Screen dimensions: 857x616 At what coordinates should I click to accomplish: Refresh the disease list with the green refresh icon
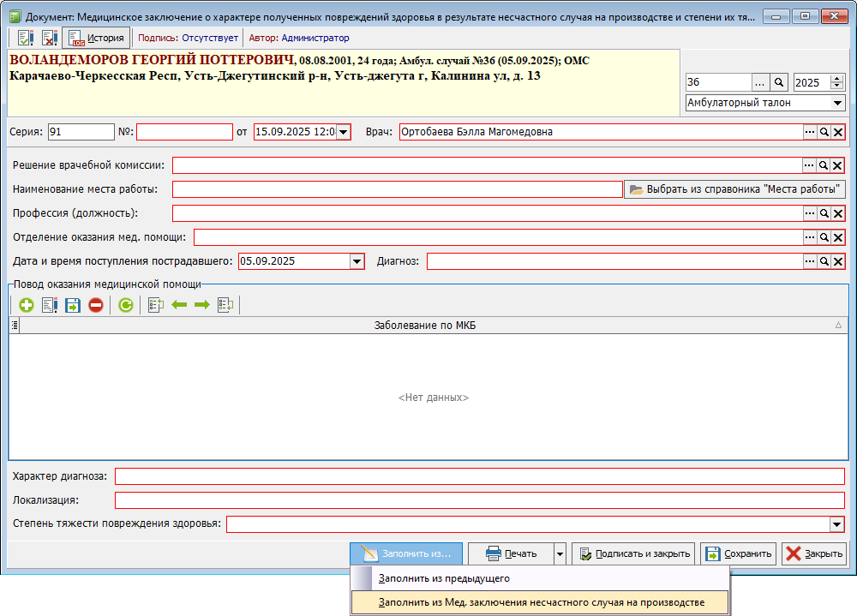point(126,305)
